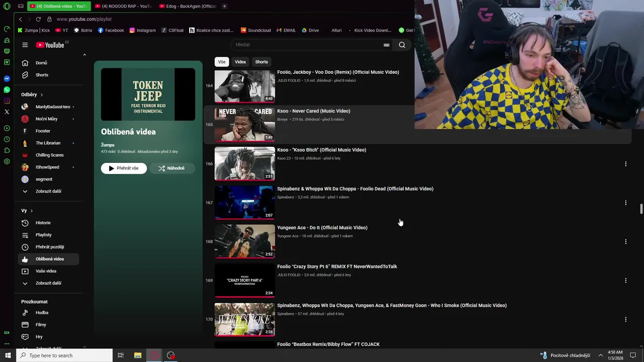Click the Opera GX logo at top-left
This screenshot has width=644, height=362.
[7, 6]
